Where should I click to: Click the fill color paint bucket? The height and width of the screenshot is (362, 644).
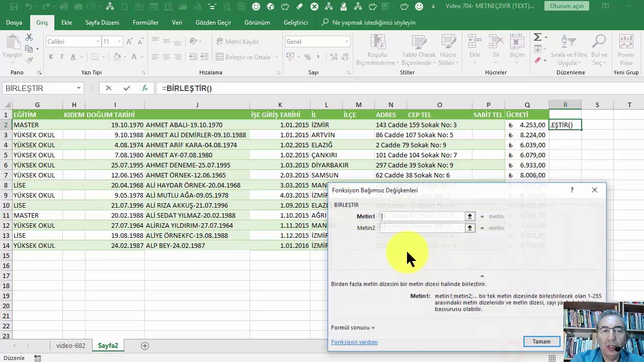(117, 57)
